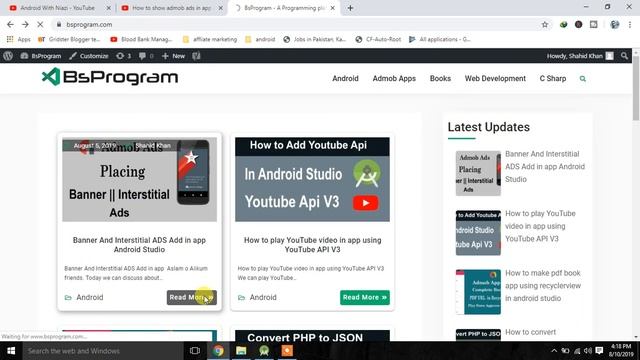Open the Youtube Api thumbnail in Latest Updates
This screenshot has height=360, width=640.
click(478, 233)
